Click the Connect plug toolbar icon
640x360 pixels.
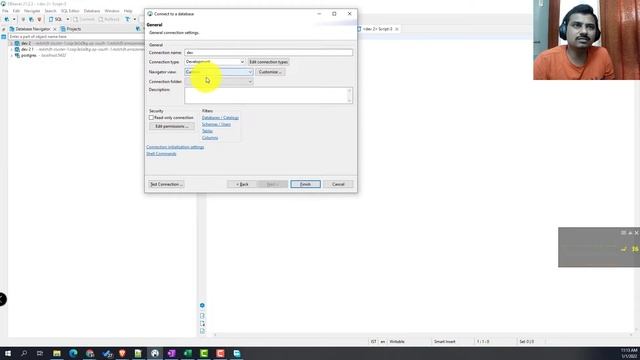[x=23, y=19]
